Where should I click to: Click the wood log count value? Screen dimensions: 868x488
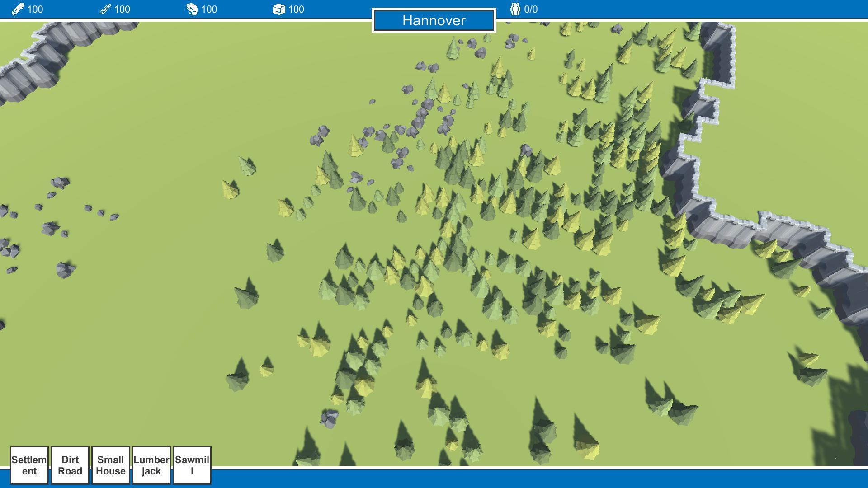[35, 9]
